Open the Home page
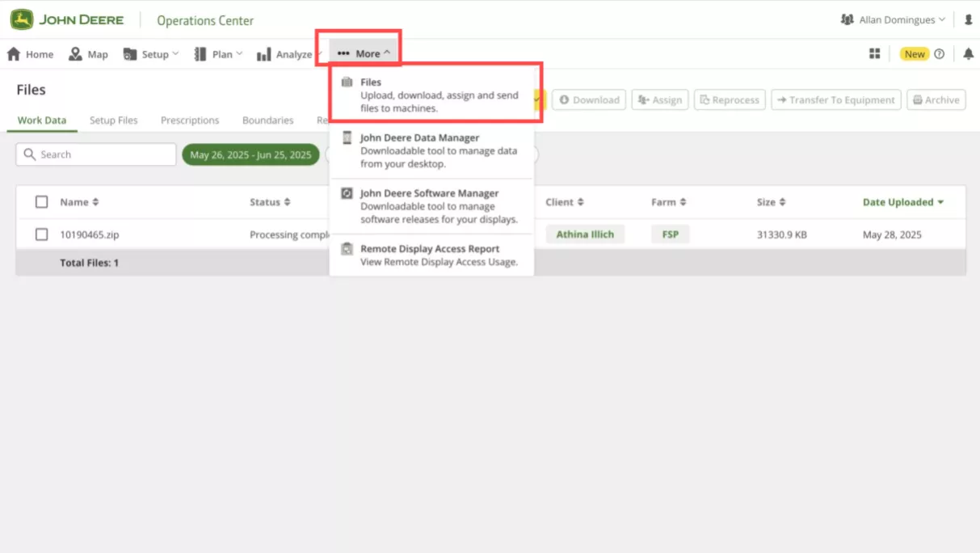980x553 pixels. click(30, 54)
